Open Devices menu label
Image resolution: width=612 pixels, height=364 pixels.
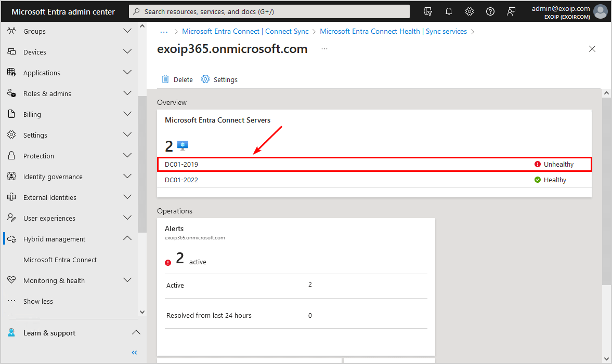click(x=35, y=52)
